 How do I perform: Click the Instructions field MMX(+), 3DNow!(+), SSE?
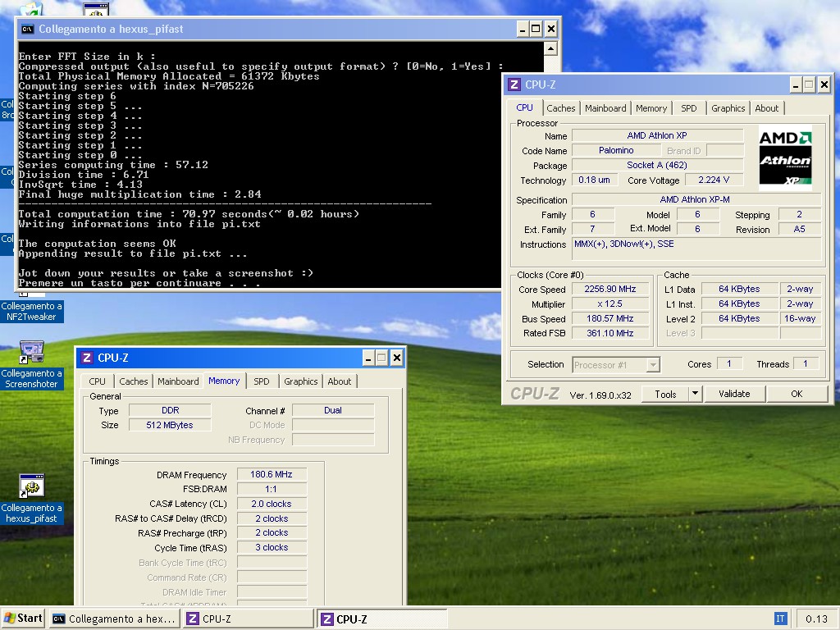[x=696, y=249]
